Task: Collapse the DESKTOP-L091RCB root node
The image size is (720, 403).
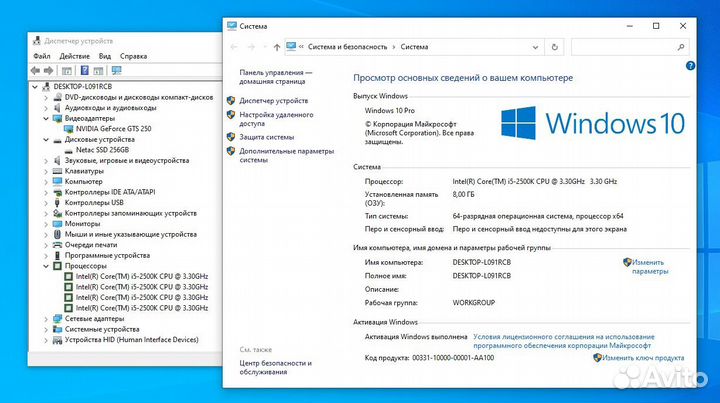Action: pos(35,87)
